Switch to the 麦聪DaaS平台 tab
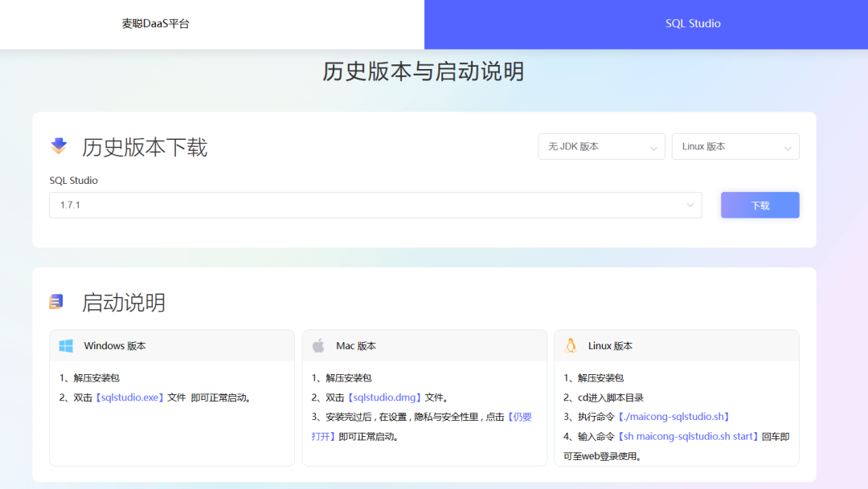The image size is (868, 489). tap(156, 24)
